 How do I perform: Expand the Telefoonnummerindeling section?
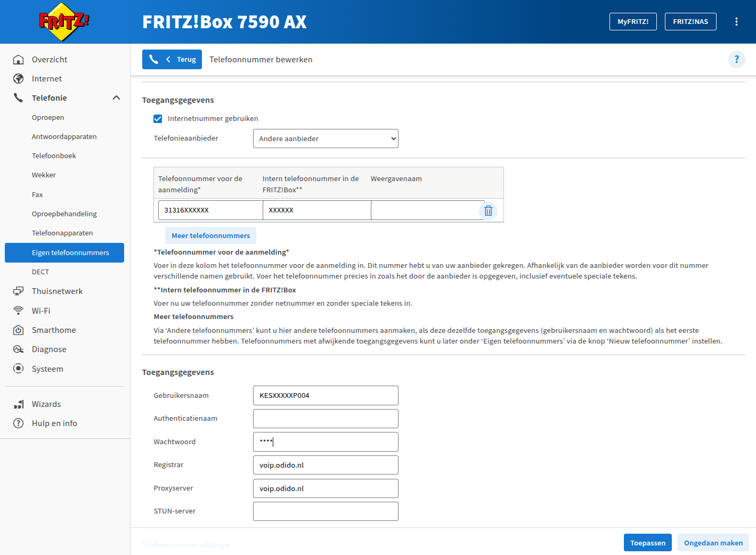185,545
